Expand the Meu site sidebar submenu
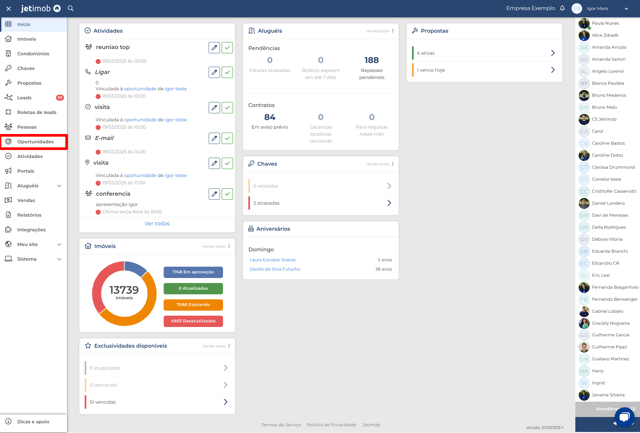This screenshot has width=640, height=433. coord(59,244)
